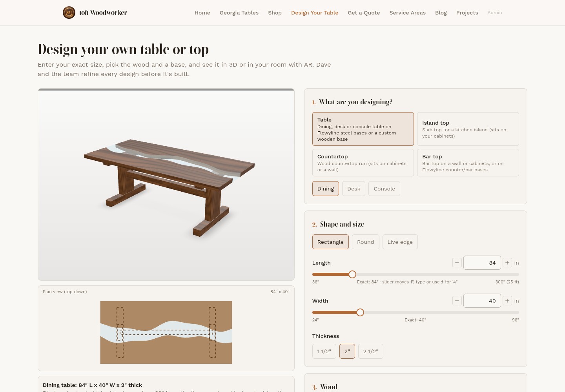Decrease width with the minus button
Image resolution: width=565 pixels, height=392 pixels.
[457, 301]
